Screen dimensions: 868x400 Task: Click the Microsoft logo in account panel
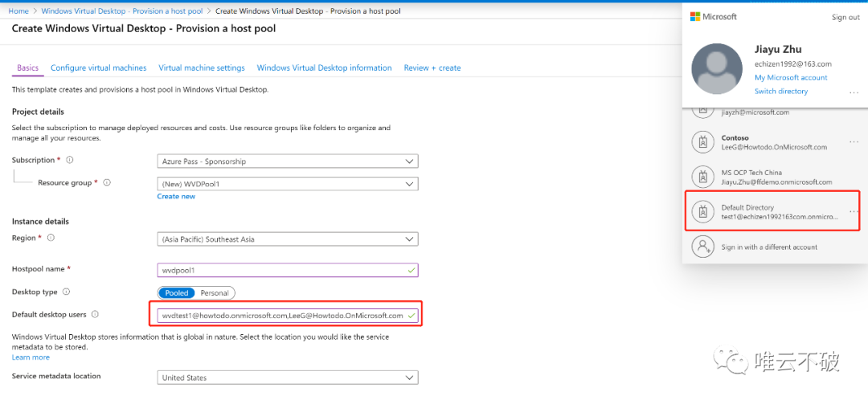tap(713, 17)
